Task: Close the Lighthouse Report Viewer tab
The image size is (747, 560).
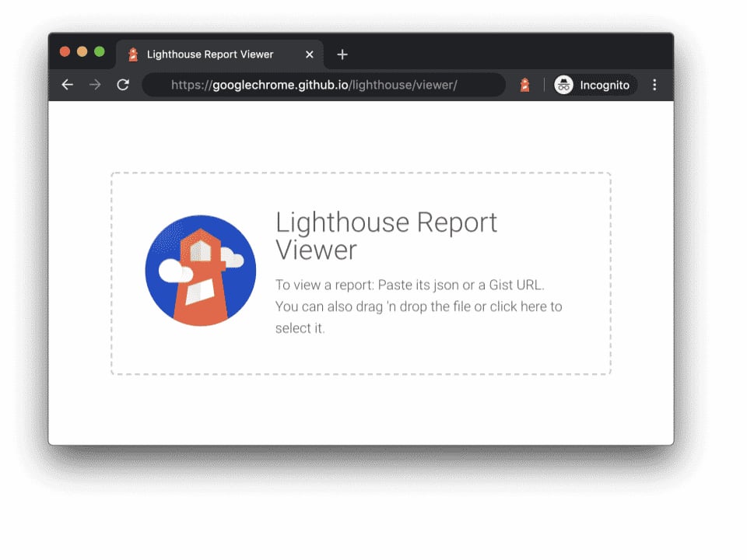Action: 310,54
